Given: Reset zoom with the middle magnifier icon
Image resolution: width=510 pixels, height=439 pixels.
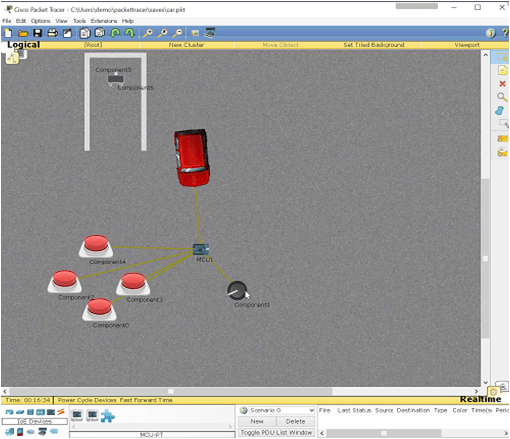Looking at the screenshot, I should click(163, 33).
